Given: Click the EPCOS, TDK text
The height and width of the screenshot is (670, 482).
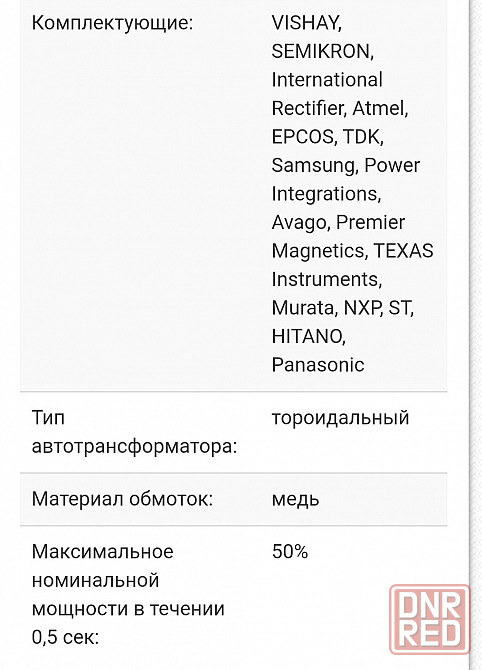Looking at the screenshot, I should (327, 137).
